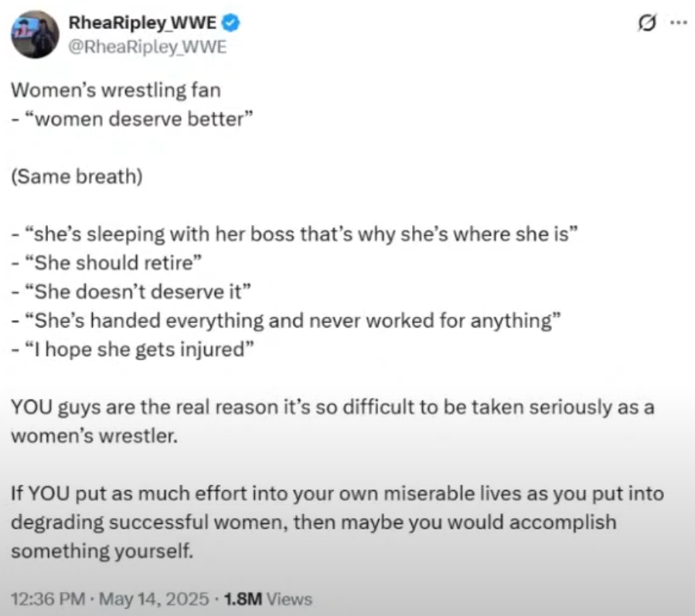Click the "She doesn't deserve it" quote
This screenshot has height=616, width=695.
coord(133,291)
